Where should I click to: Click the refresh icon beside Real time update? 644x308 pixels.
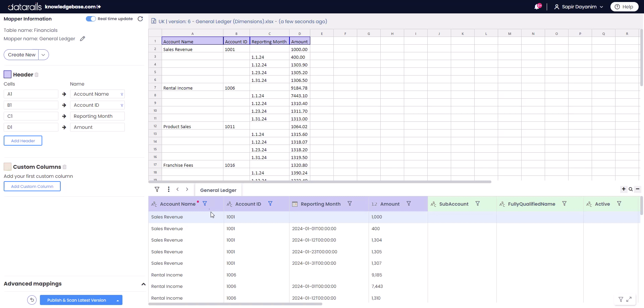pyautogui.click(x=140, y=19)
